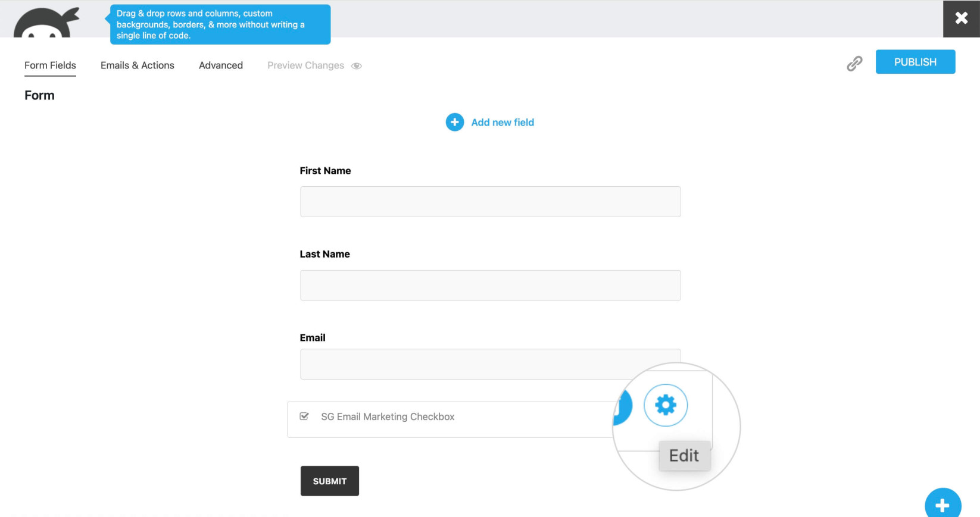Click the Form title heading
This screenshot has height=517, width=980.
39,95
